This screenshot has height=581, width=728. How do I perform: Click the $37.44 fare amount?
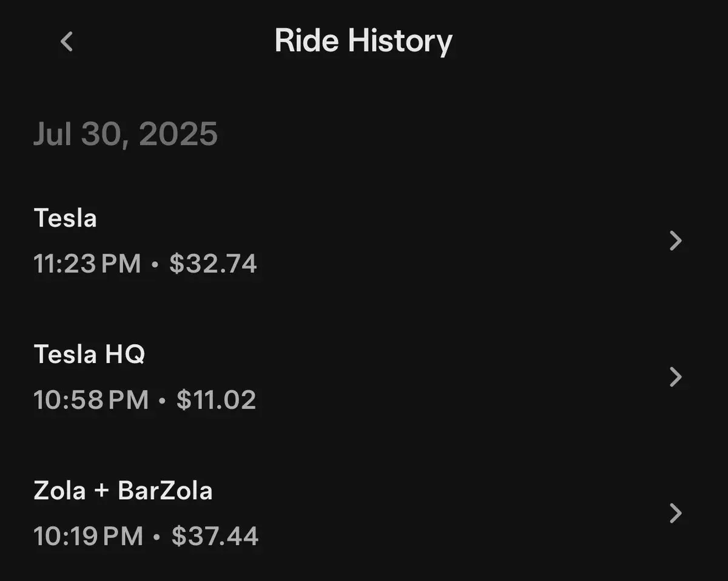tap(215, 537)
